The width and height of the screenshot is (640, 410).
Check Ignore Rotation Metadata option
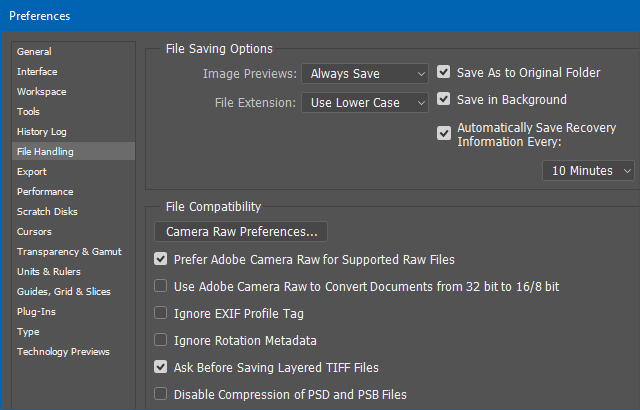[x=160, y=340]
